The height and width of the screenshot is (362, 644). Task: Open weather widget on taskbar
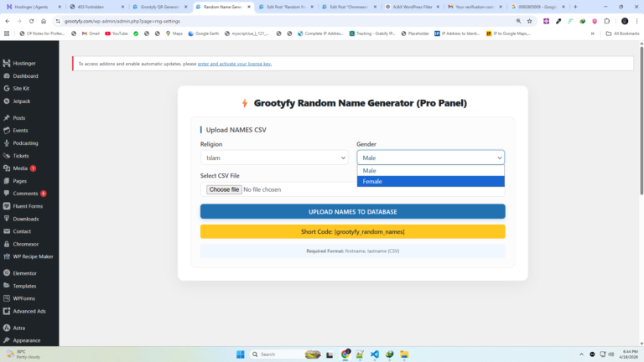tap(23, 354)
